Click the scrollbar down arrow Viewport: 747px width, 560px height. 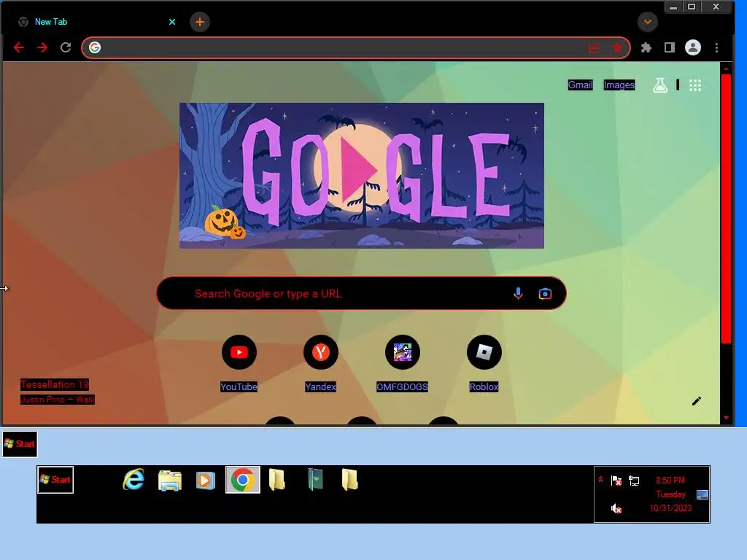click(726, 418)
